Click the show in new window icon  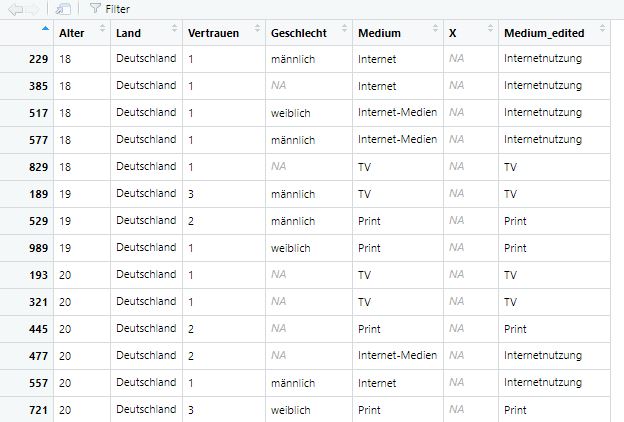coord(63,8)
